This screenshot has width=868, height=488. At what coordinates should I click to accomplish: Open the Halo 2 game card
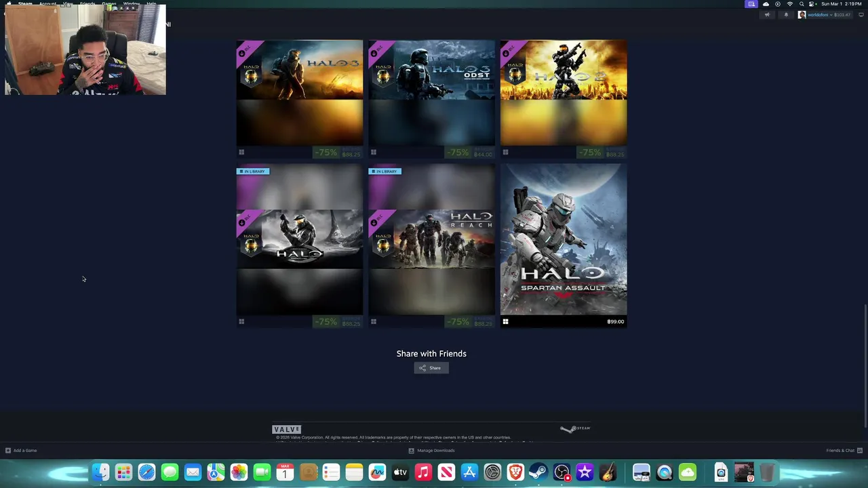(564, 99)
